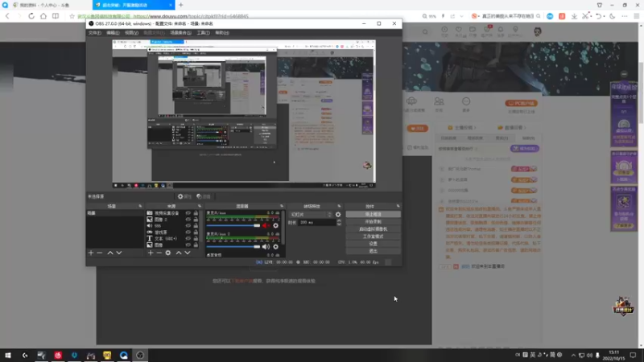The image size is (644, 362).
Task: Click the 启动虚拟摄像机 button
Action: coord(373,229)
